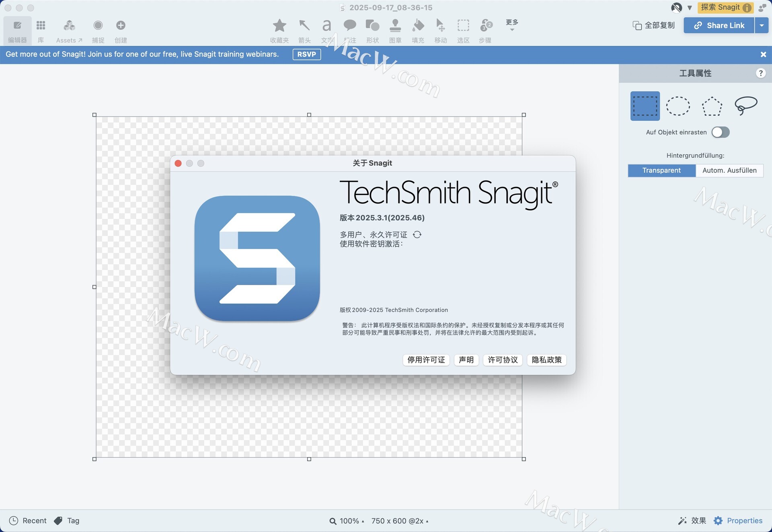This screenshot has height=532, width=772.
Task: Select the Move tool
Action: pyautogui.click(x=441, y=31)
